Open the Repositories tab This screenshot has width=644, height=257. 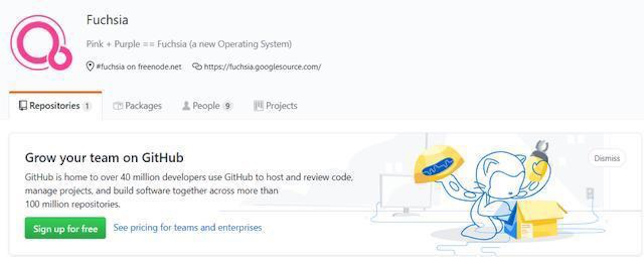tap(55, 106)
